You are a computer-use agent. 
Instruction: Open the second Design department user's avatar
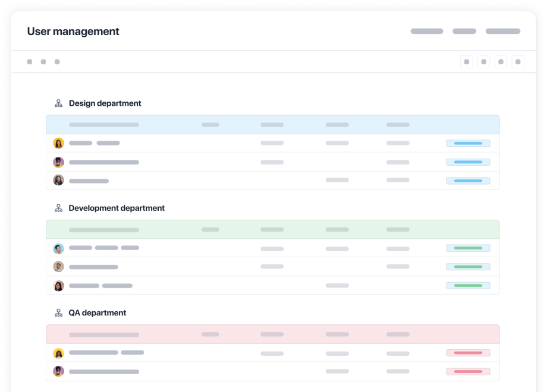click(x=59, y=162)
